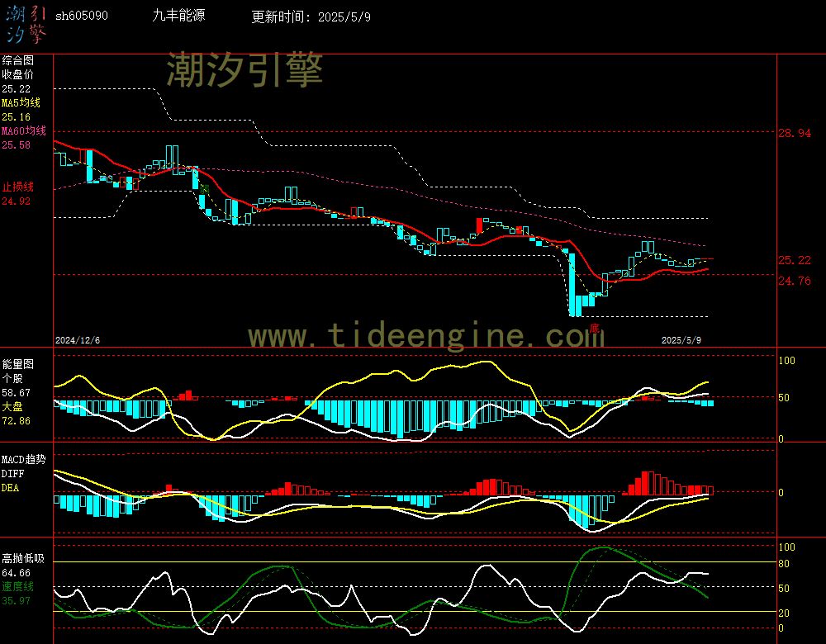Click the 20 axis label in 高抛低吸 panel
The width and height of the screenshot is (826, 644).
click(x=784, y=613)
